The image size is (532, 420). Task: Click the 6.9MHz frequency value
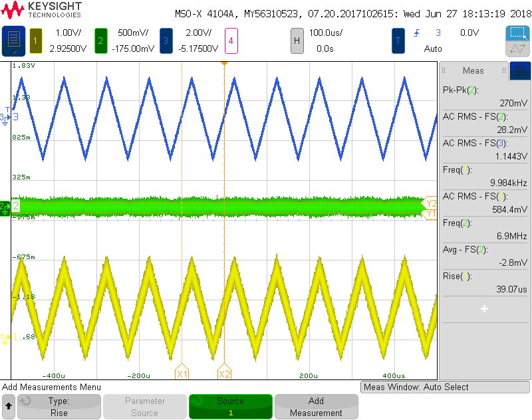pyautogui.click(x=511, y=236)
